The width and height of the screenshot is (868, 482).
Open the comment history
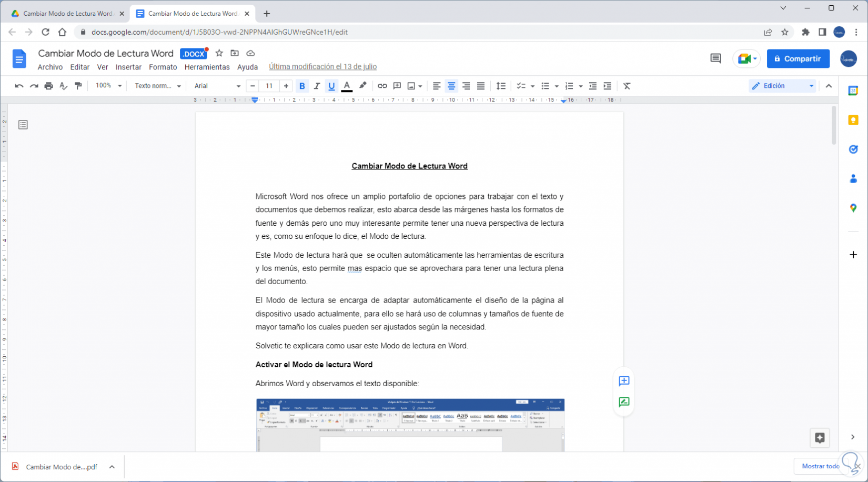tap(715, 58)
